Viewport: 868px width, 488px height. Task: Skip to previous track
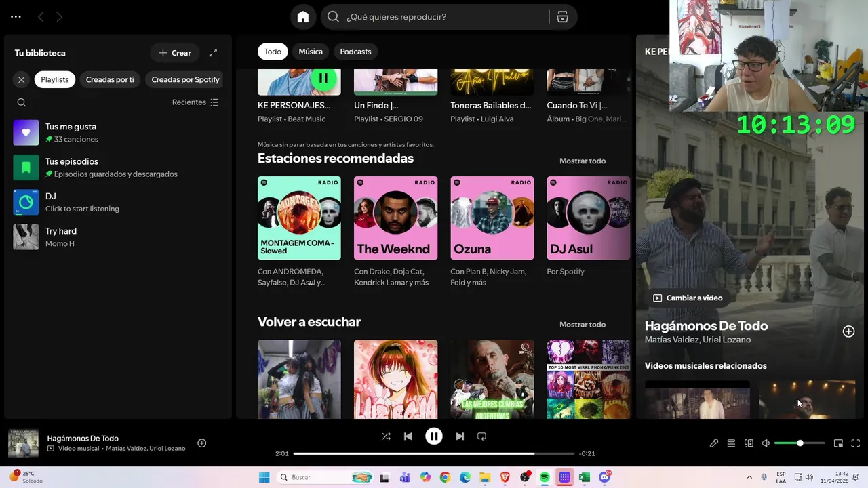click(408, 436)
